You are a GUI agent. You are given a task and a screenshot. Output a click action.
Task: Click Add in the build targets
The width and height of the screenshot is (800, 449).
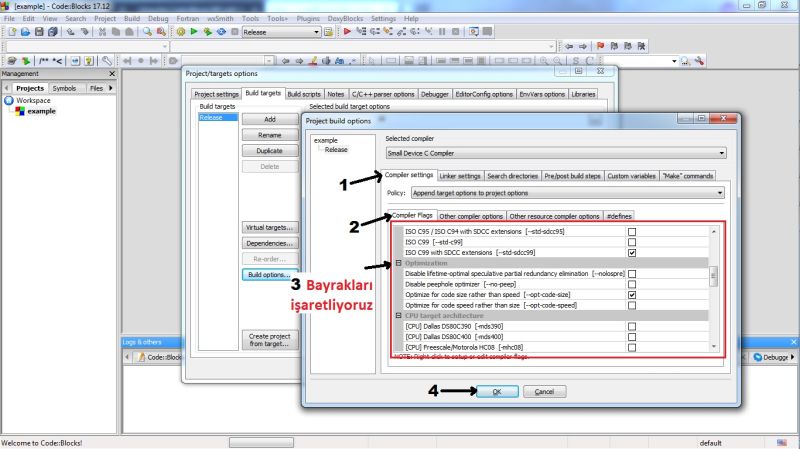pos(269,119)
